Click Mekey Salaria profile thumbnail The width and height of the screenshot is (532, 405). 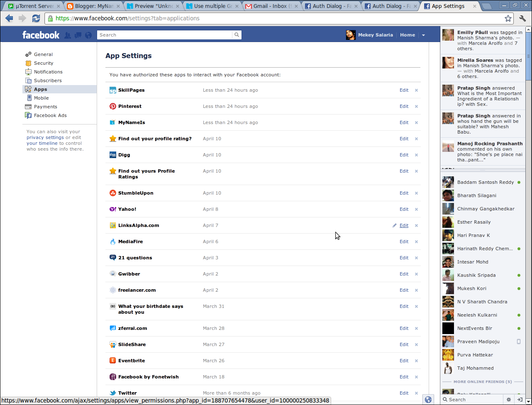pyautogui.click(x=351, y=35)
